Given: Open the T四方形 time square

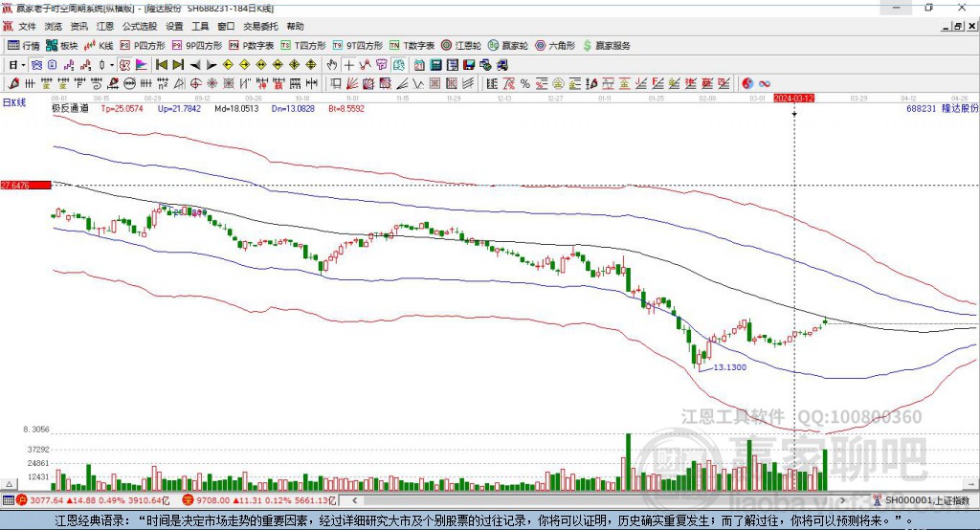Looking at the screenshot, I should (x=303, y=45).
